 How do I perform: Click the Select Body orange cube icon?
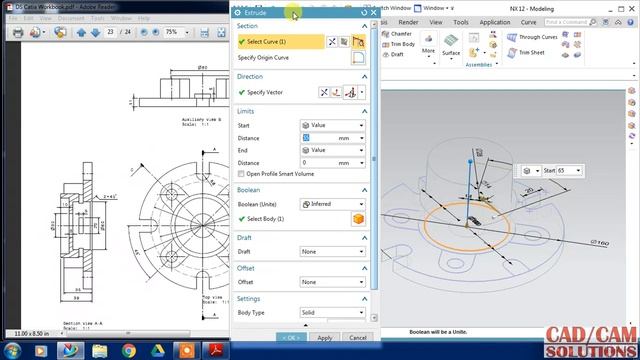pos(358,219)
